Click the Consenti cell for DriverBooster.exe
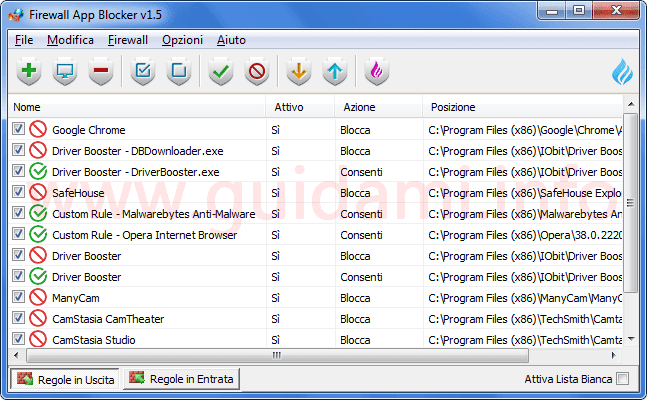This screenshot has height=400, width=647. [x=361, y=172]
